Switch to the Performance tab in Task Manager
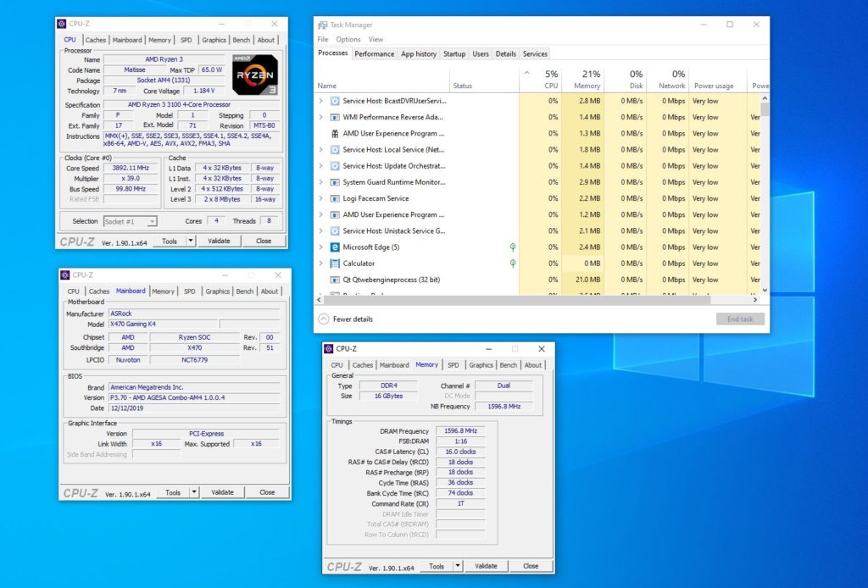Viewport: 868px width, 588px height. (x=376, y=53)
